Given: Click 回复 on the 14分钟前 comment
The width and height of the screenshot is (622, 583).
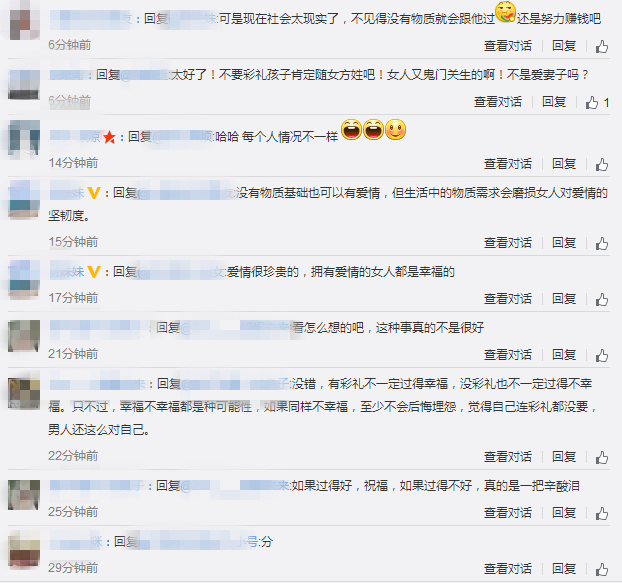Looking at the screenshot, I should pyautogui.click(x=564, y=164).
